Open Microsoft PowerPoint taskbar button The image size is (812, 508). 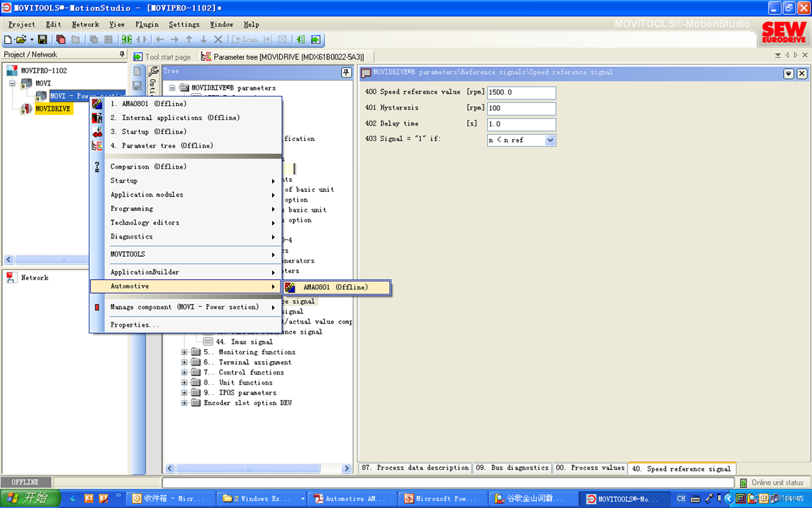click(x=441, y=499)
